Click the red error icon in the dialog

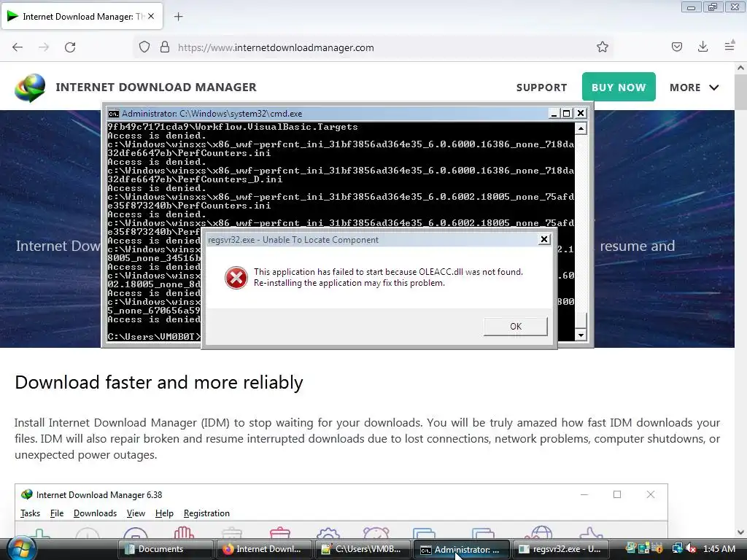[x=236, y=278]
